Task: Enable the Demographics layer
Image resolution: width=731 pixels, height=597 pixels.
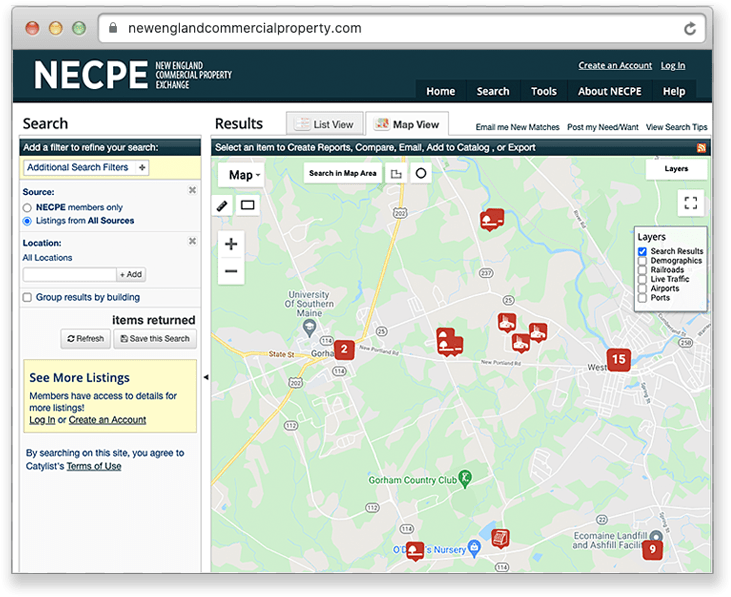Action: pos(642,261)
